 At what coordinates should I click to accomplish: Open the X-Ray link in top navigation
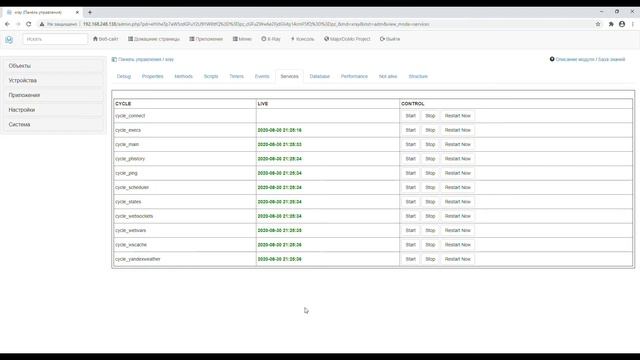tap(271, 39)
